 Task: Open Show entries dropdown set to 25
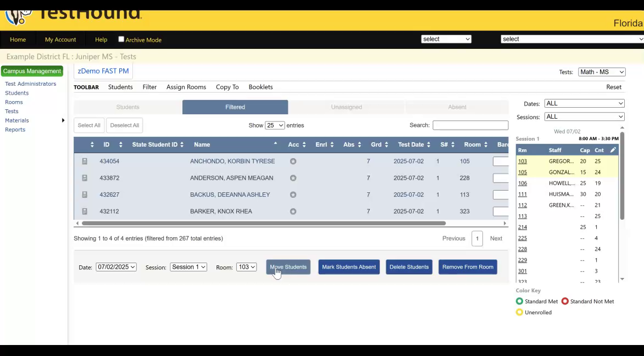point(275,125)
